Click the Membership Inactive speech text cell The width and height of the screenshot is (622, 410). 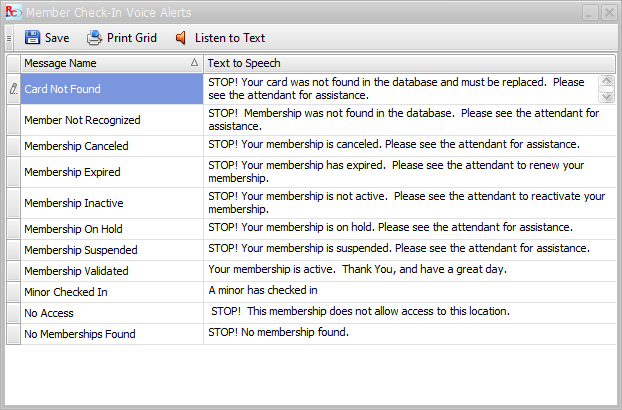click(x=409, y=203)
